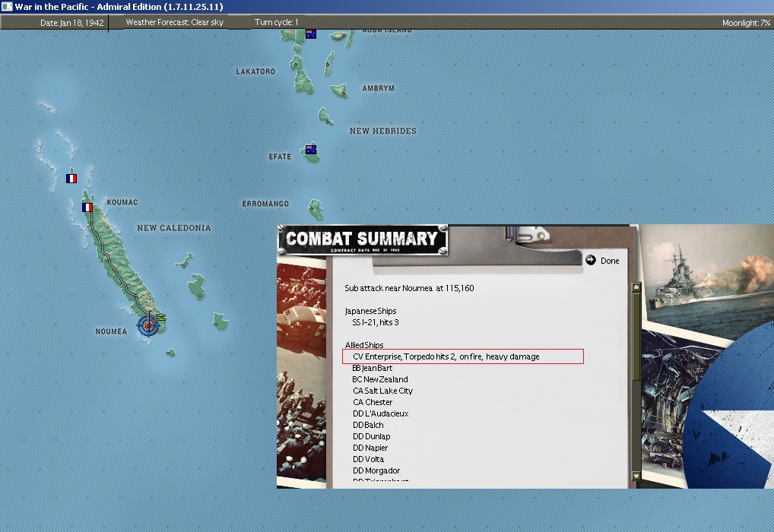Click the EFATE map label
The image size is (774, 532).
click(x=280, y=157)
